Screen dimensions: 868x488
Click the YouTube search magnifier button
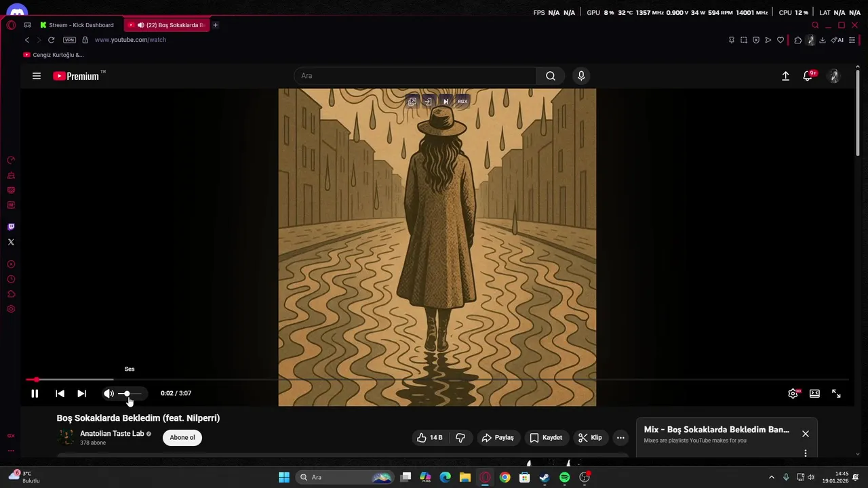point(551,76)
